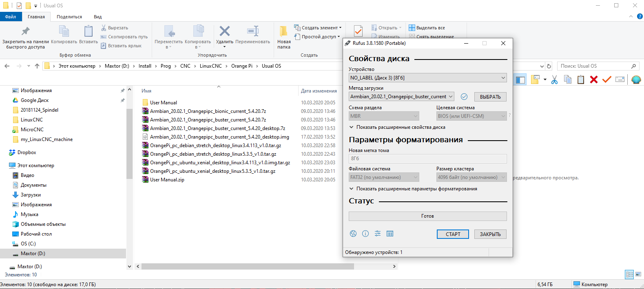Select the User Manual folder
The image size is (644, 289).
pyautogui.click(x=164, y=103)
